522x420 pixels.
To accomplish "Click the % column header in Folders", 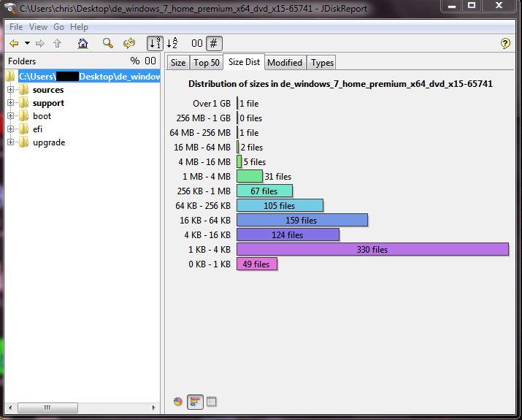I will pyautogui.click(x=135, y=61).
